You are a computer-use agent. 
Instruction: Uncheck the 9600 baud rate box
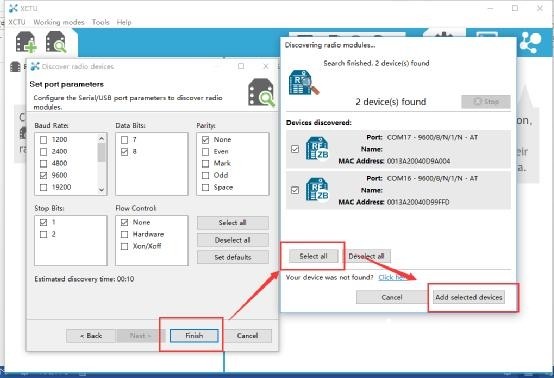(43, 175)
